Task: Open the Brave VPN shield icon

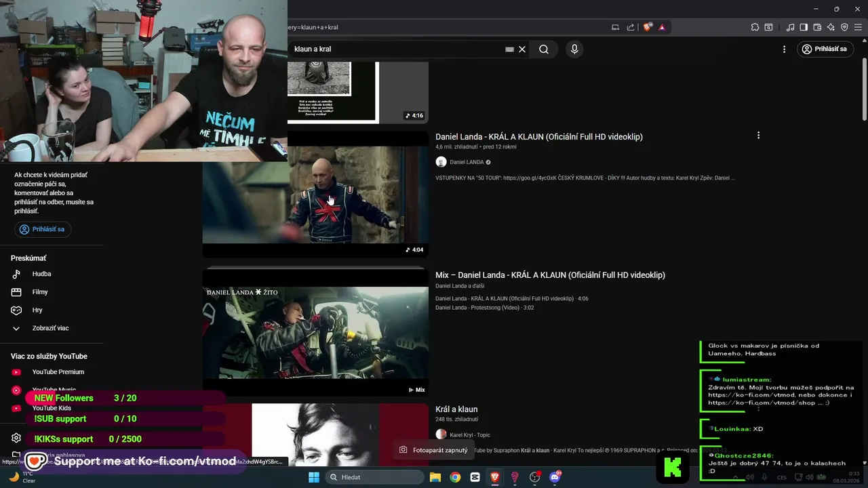Action: (x=844, y=27)
